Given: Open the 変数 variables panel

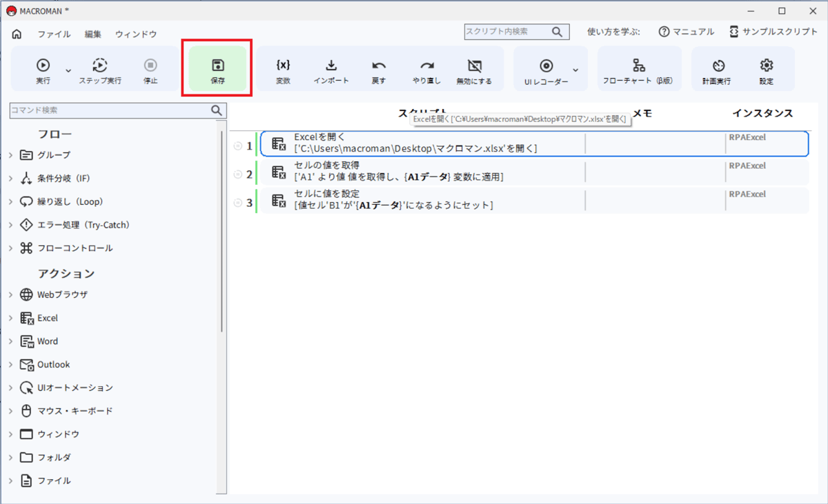Looking at the screenshot, I should tap(282, 69).
